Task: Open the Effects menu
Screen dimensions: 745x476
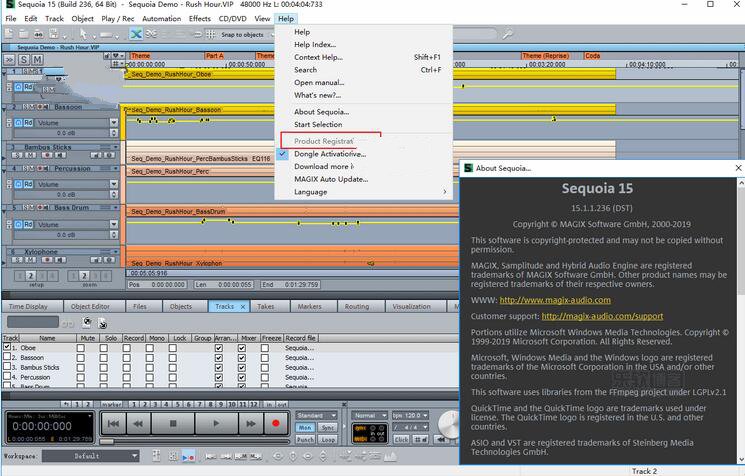Action: 200,19
